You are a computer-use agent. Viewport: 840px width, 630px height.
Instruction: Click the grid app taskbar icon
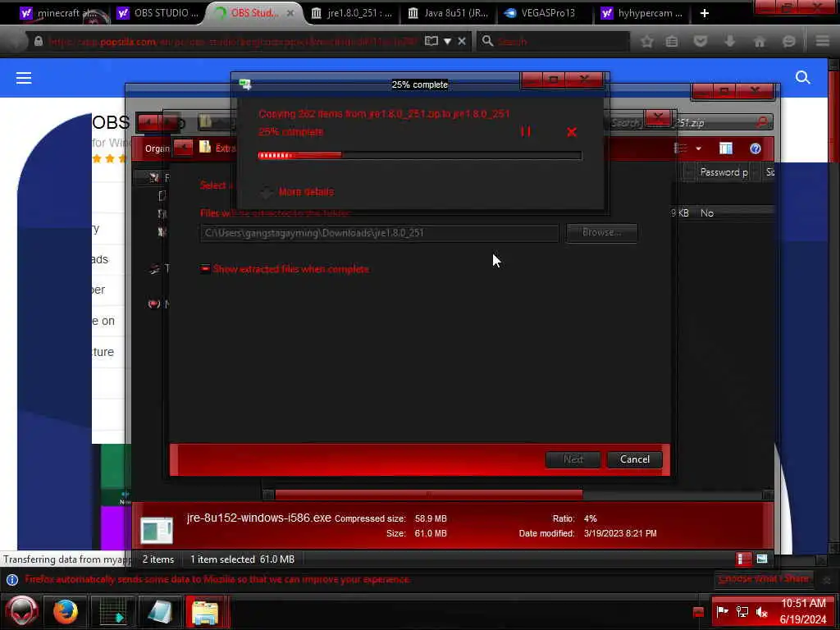[x=113, y=611]
